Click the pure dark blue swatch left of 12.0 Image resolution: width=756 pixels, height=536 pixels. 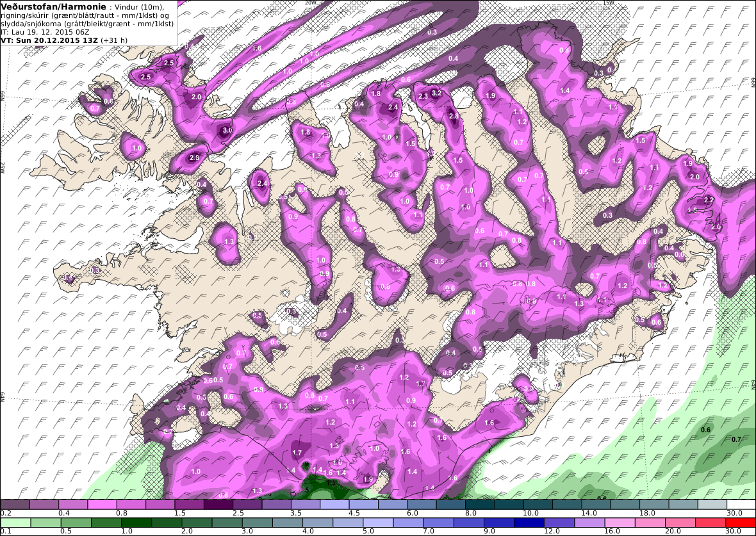pyautogui.click(x=529, y=523)
